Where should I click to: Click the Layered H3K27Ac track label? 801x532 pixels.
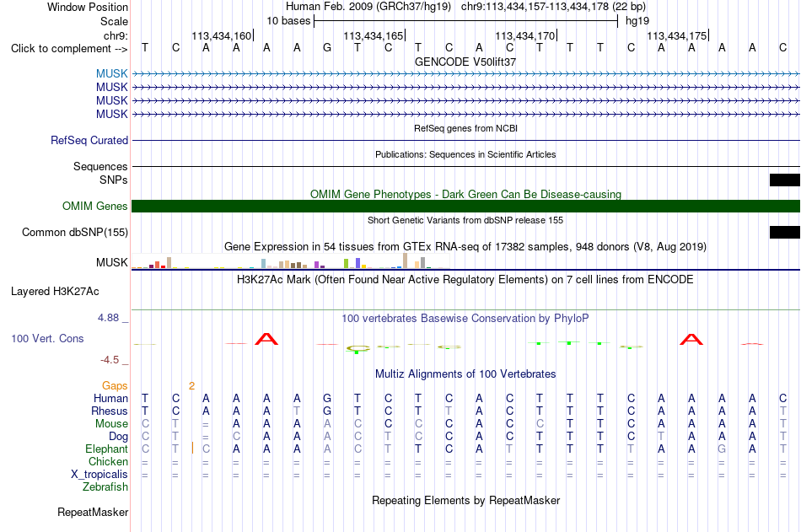click(55, 292)
